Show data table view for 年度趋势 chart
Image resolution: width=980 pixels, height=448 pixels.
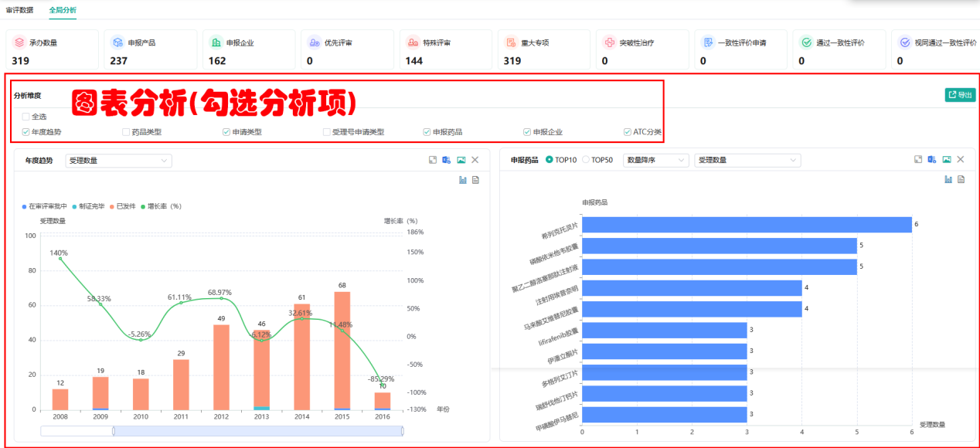[x=476, y=180]
